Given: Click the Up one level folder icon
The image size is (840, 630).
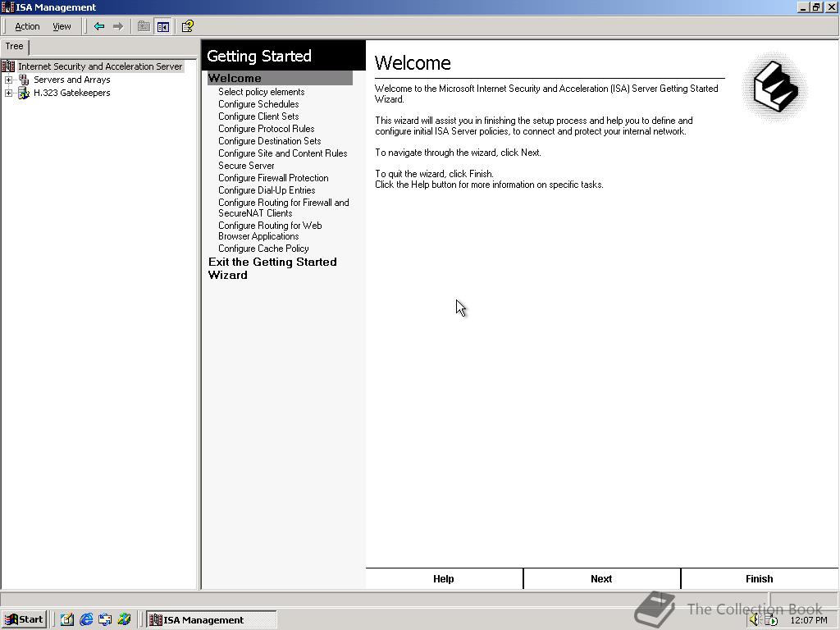Looking at the screenshot, I should (144, 26).
